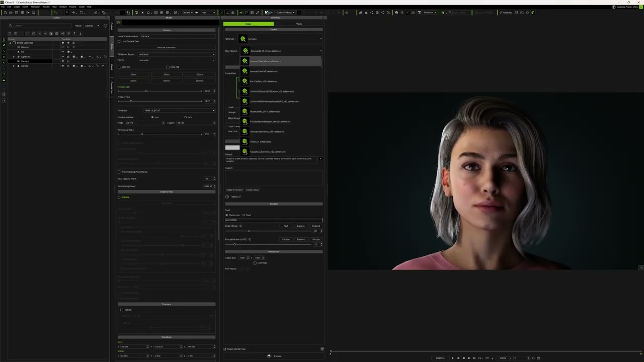Click the token count info icon
Screen dimensions: 644x362
point(227,197)
